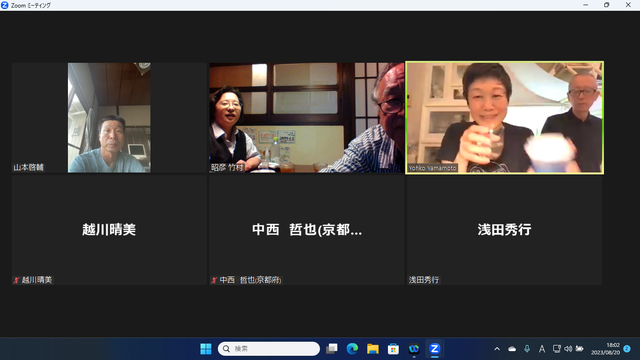Open the notification count badge
The image size is (640, 360).
tap(627, 349)
